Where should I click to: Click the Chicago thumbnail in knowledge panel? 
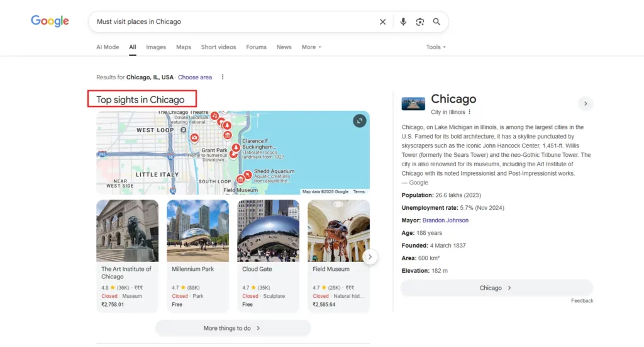413,103
